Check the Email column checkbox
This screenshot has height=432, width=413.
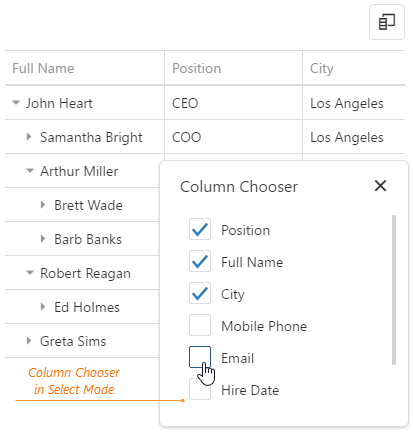pyautogui.click(x=200, y=357)
